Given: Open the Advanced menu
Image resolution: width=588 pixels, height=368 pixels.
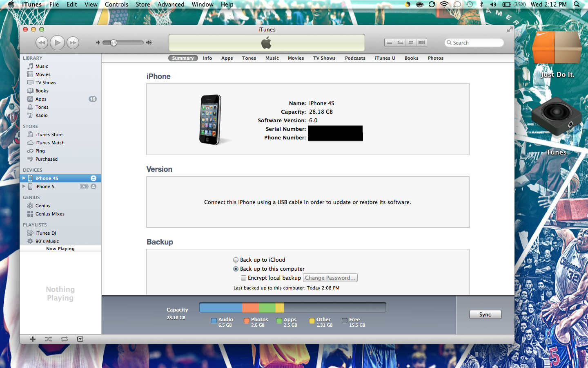Looking at the screenshot, I should click(171, 4).
